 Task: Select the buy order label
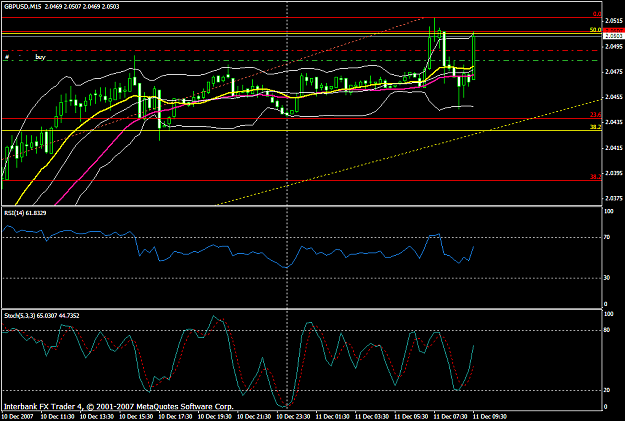pyautogui.click(x=40, y=57)
